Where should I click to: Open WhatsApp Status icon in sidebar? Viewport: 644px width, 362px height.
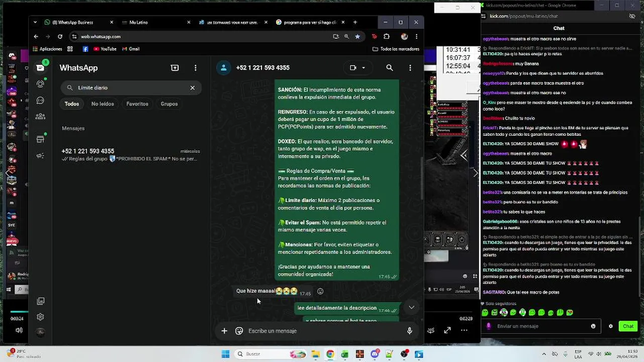(40, 84)
